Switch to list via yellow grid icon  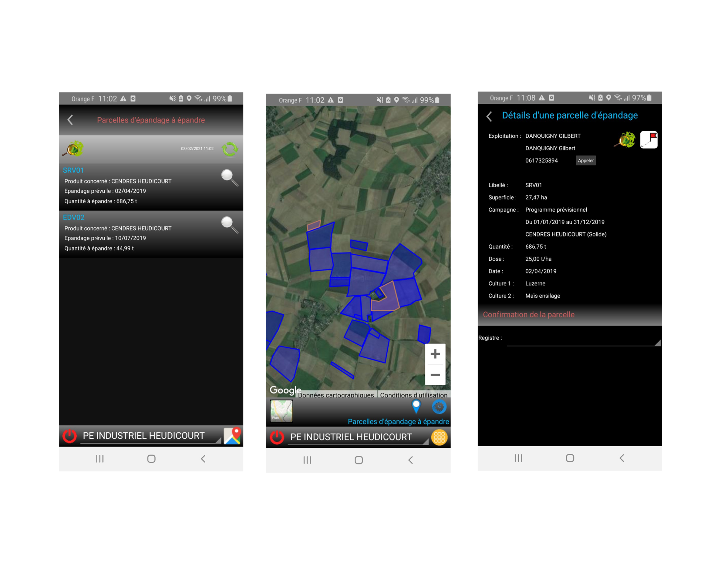439,437
